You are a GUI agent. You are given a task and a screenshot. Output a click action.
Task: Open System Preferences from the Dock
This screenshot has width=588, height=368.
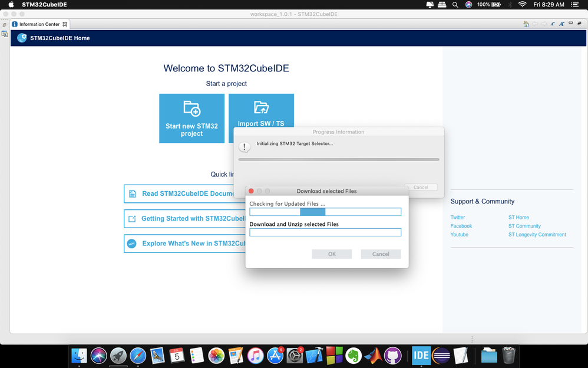[x=295, y=356]
